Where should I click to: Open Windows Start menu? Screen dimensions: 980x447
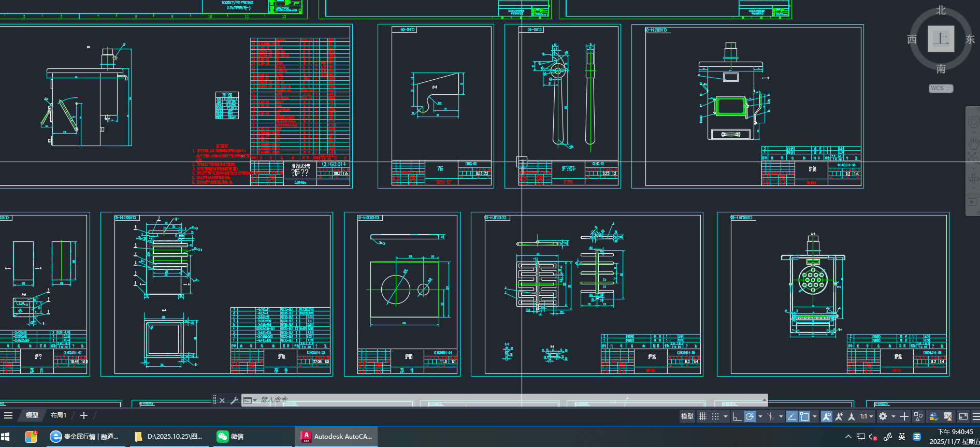(x=6, y=437)
